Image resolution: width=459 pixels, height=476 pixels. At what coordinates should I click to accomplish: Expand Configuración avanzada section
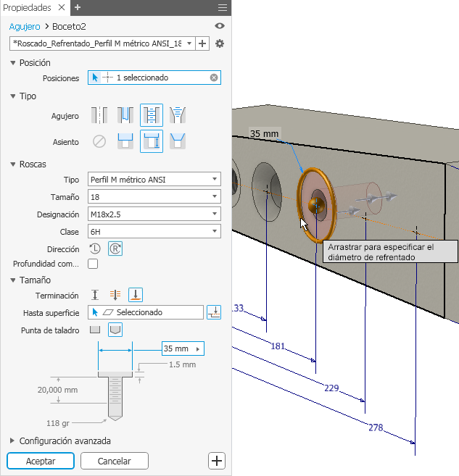pyautogui.click(x=12, y=440)
